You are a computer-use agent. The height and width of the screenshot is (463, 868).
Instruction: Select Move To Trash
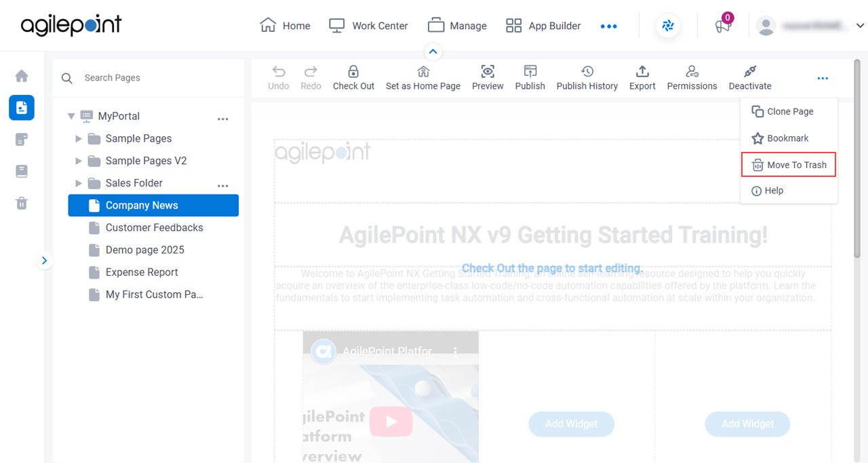[789, 165]
